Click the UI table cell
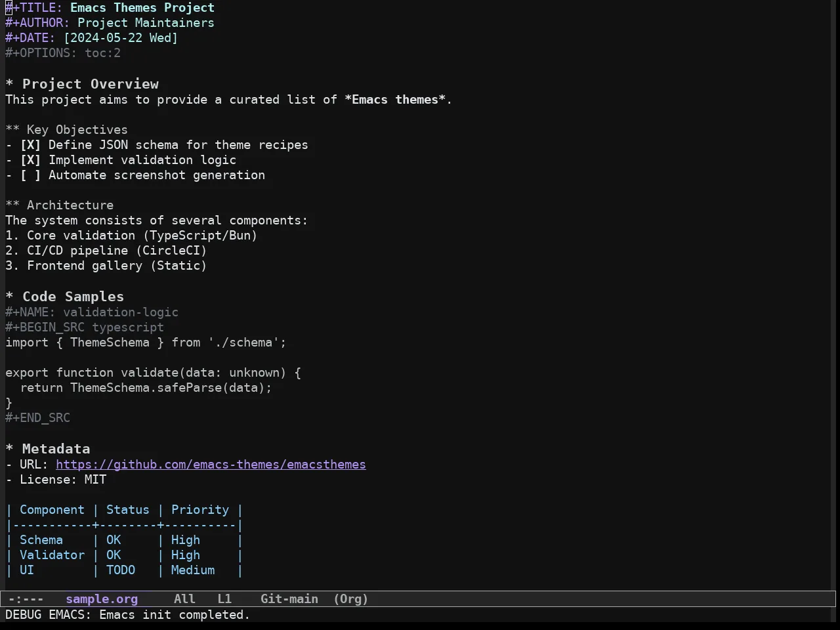This screenshot has width=840, height=630. click(x=27, y=570)
